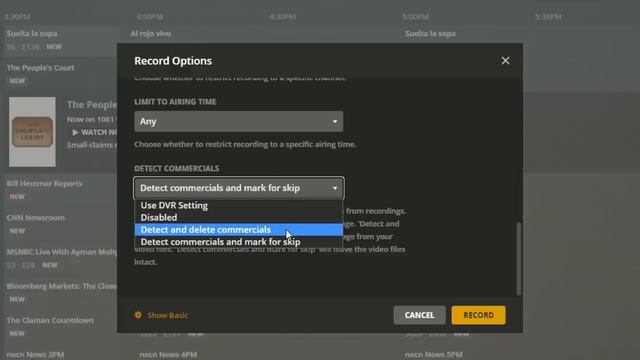
Task: Click the Detect Commercials dropdown arrow
Action: click(x=335, y=188)
